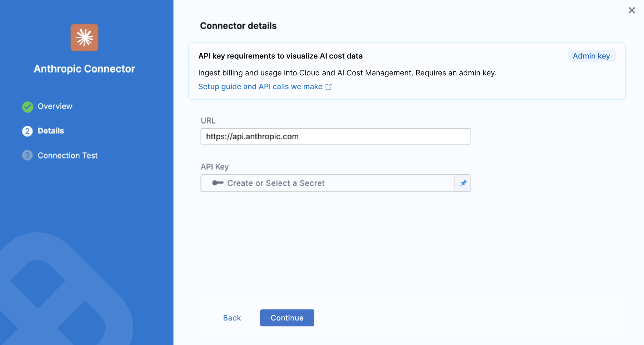Click the external link icon after setup guide
This screenshot has width=644, height=345.
(x=328, y=87)
